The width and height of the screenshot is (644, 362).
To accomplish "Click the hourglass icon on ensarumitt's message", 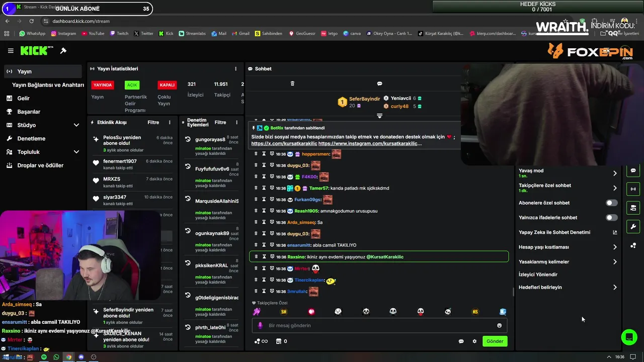I will pyautogui.click(x=264, y=245).
